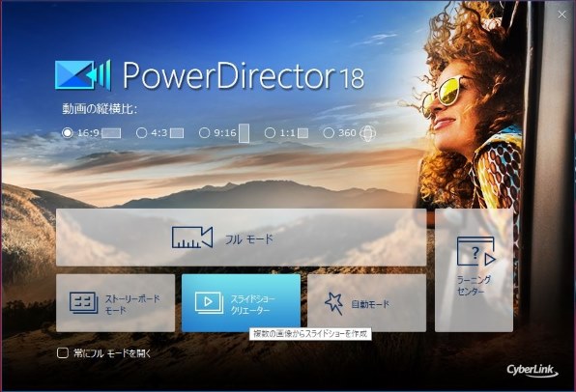Open ストーリーボード モード
The height and width of the screenshot is (392, 576).
(x=115, y=303)
